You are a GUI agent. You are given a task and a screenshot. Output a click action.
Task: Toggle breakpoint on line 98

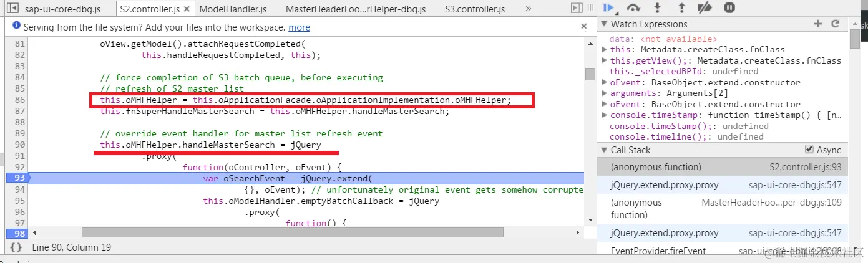click(16, 233)
